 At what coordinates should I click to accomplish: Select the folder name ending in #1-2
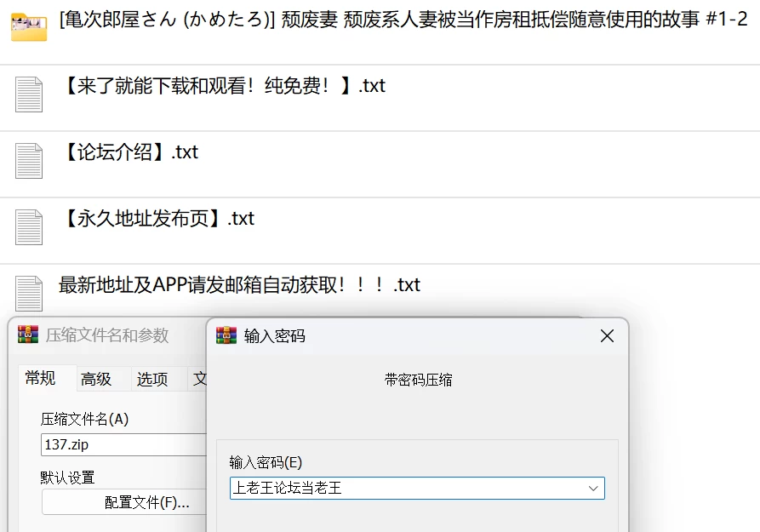coord(403,20)
